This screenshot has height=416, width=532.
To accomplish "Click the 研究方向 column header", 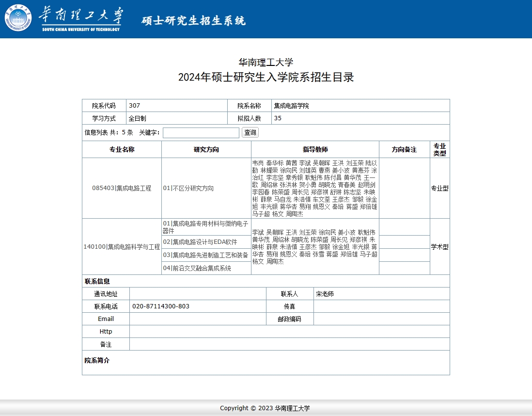I will [206, 149].
